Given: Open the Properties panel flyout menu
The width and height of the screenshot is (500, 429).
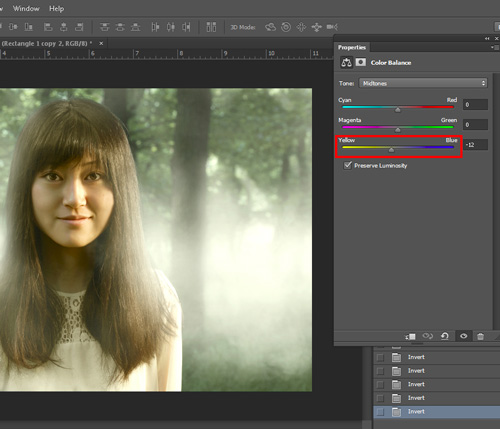Looking at the screenshot, I should [x=495, y=48].
